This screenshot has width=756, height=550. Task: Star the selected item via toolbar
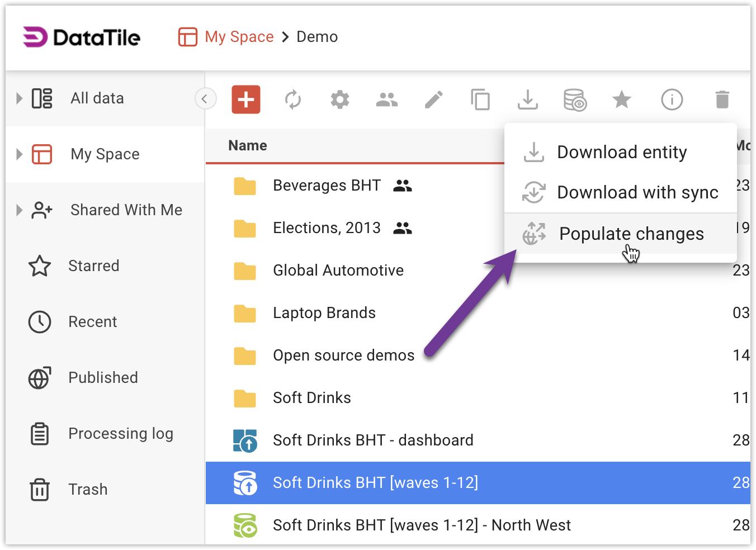pyautogui.click(x=621, y=100)
